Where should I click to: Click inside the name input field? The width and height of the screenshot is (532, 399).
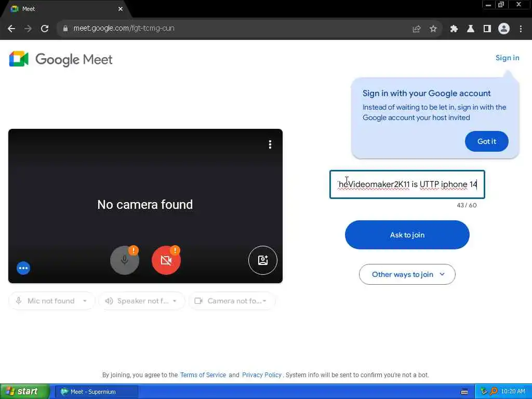tap(407, 184)
